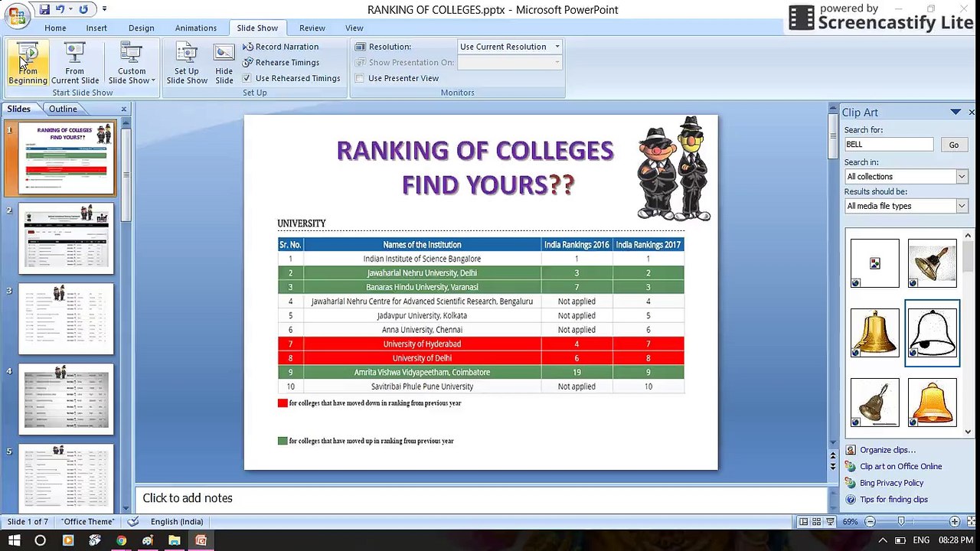Viewport: 980px width, 551px height.
Task: Click the Clip Art search field
Action: (889, 144)
